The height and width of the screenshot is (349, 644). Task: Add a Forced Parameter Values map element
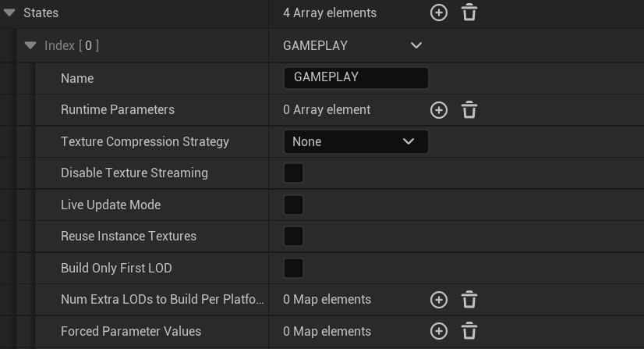[x=439, y=331]
